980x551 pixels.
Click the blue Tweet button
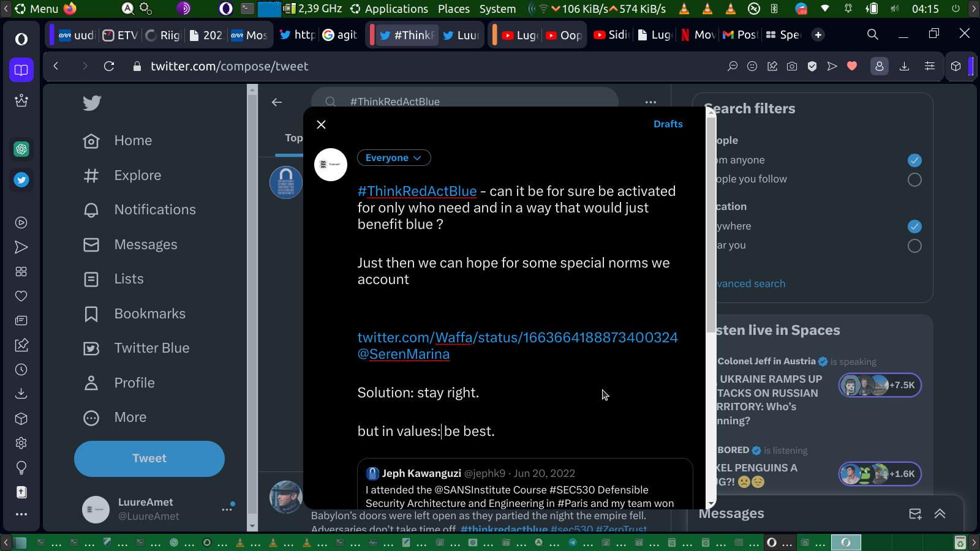[149, 459]
